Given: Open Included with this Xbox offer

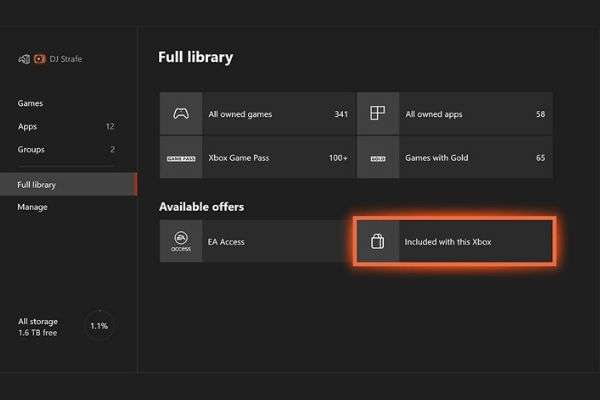Looking at the screenshot, I should pyautogui.click(x=455, y=241).
